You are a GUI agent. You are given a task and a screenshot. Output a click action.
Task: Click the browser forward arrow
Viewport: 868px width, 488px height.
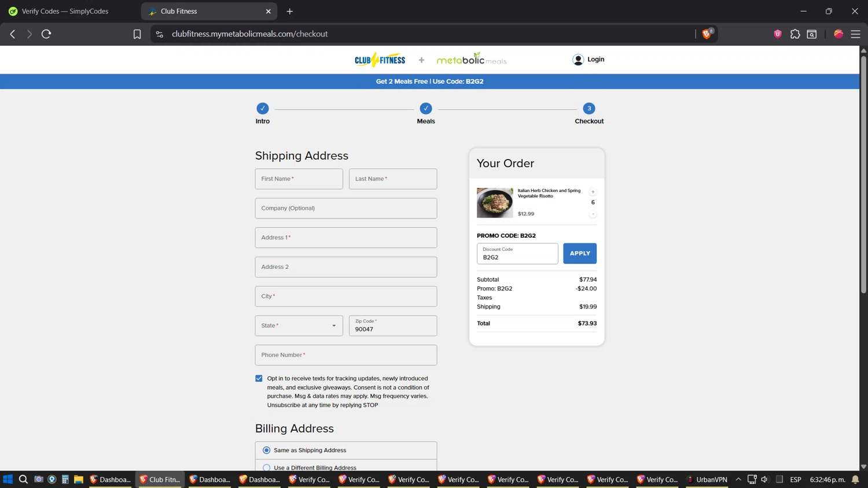coord(29,34)
